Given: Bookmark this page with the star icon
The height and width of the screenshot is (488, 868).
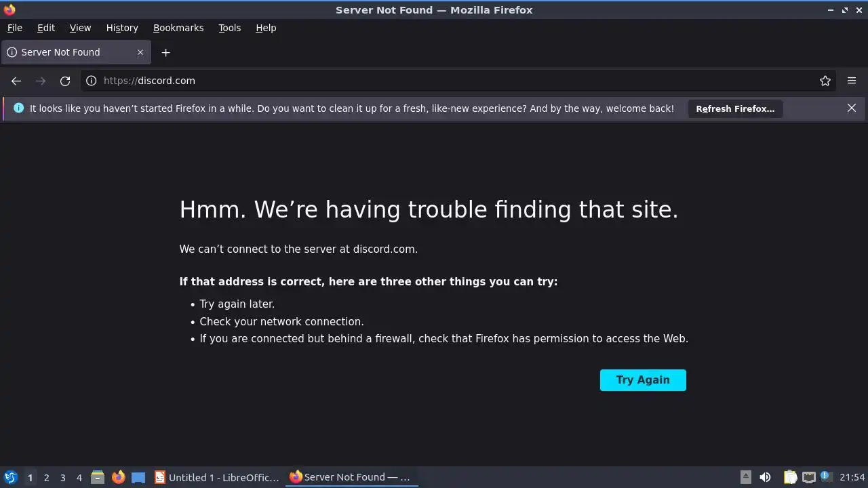Looking at the screenshot, I should (825, 81).
